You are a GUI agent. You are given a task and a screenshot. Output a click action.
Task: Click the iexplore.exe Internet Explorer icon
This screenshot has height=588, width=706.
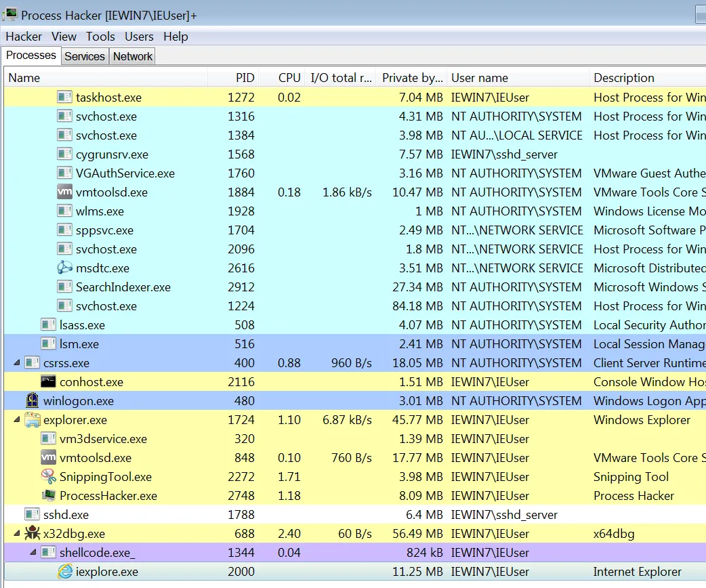pos(65,572)
